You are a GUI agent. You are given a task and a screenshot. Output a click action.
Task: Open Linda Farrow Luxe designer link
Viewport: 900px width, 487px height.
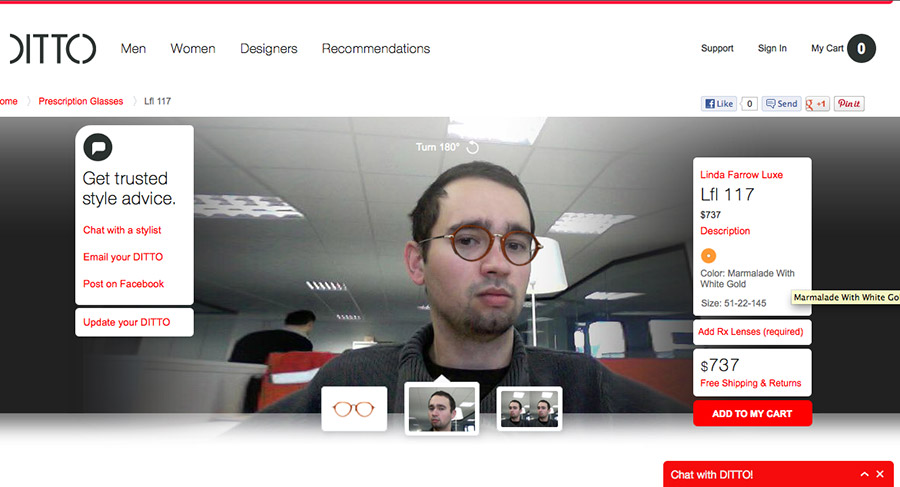[742, 175]
